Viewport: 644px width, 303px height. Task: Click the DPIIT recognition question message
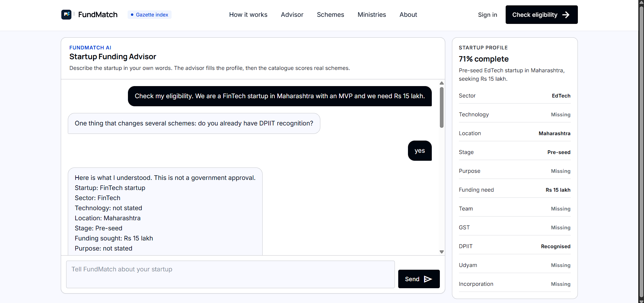point(194,123)
